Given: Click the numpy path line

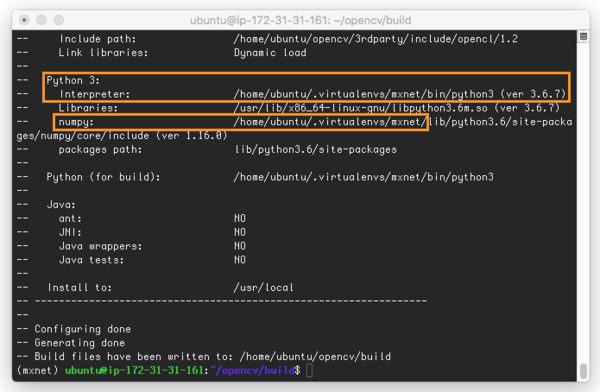Looking at the screenshot, I should click(403, 122).
